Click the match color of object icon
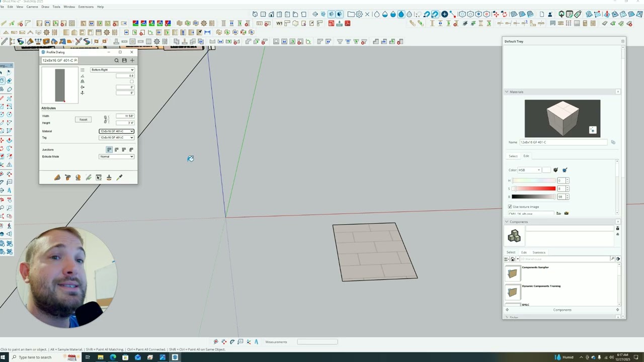This screenshot has width=644, height=362. pos(555,170)
